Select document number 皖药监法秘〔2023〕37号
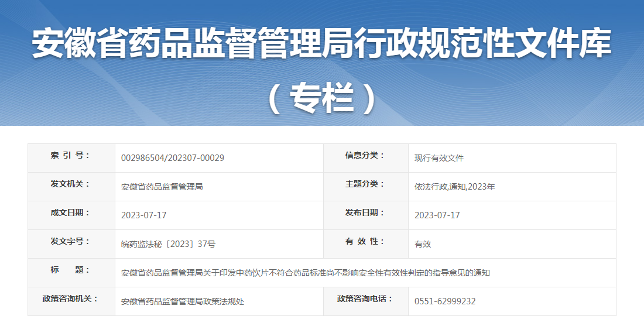 (169, 244)
